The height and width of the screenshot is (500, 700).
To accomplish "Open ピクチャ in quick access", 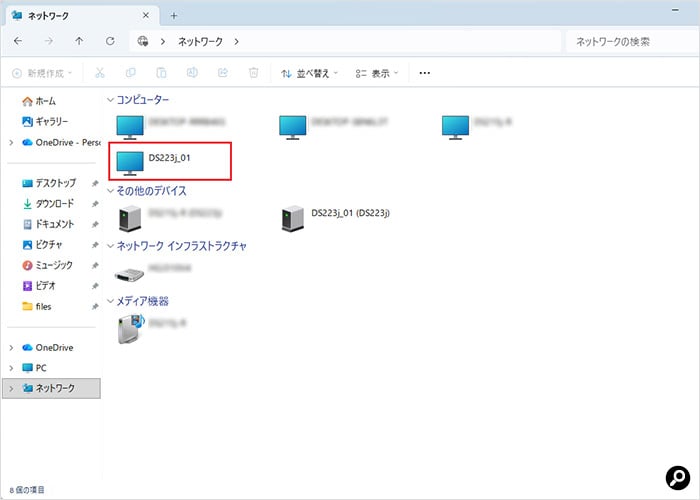I will pyautogui.click(x=42, y=245).
